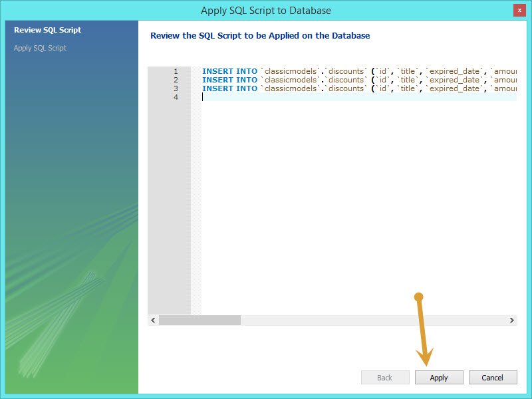Close the Apply SQL Script dialog
The width and height of the screenshot is (532, 399).
[519, 10]
